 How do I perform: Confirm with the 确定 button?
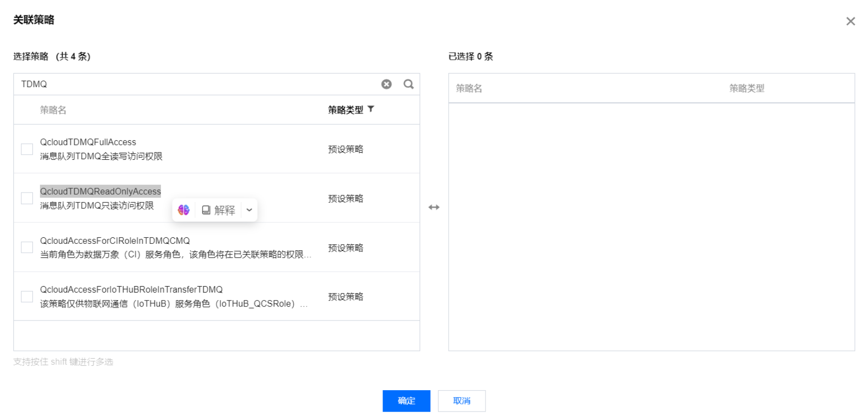point(406,401)
